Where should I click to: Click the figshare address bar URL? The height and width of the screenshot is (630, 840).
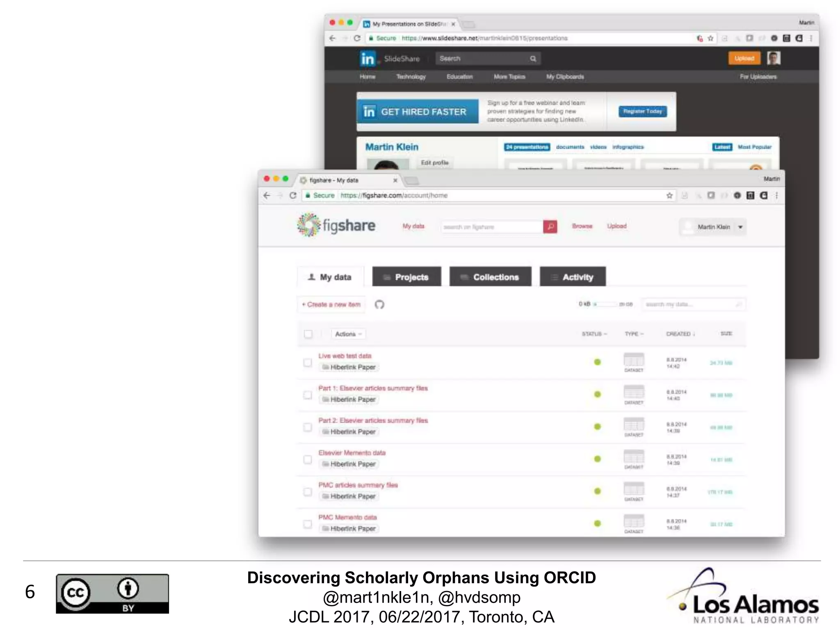coord(394,196)
